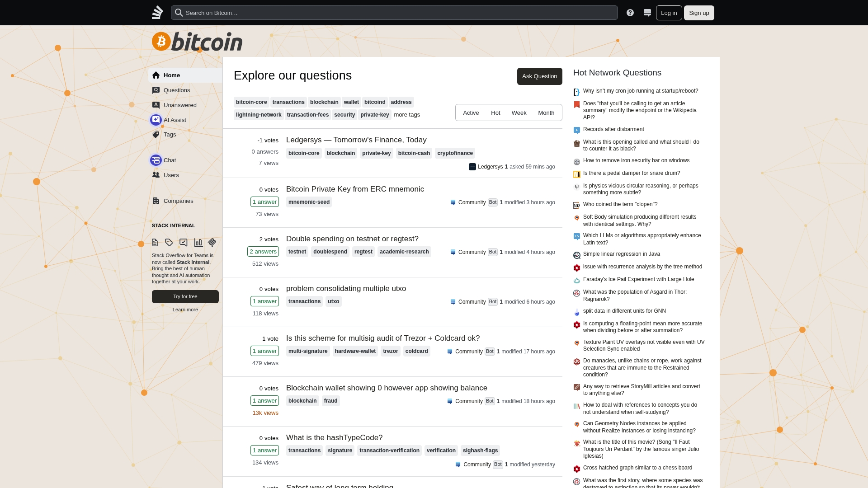Switch to the Hot questions filter
The width and height of the screenshot is (868, 488).
coord(495,113)
